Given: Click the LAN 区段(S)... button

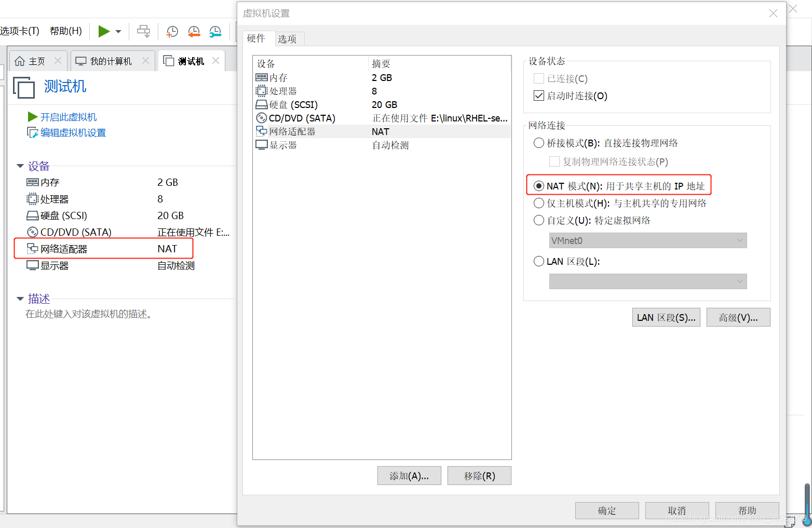Looking at the screenshot, I should [666, 317].
